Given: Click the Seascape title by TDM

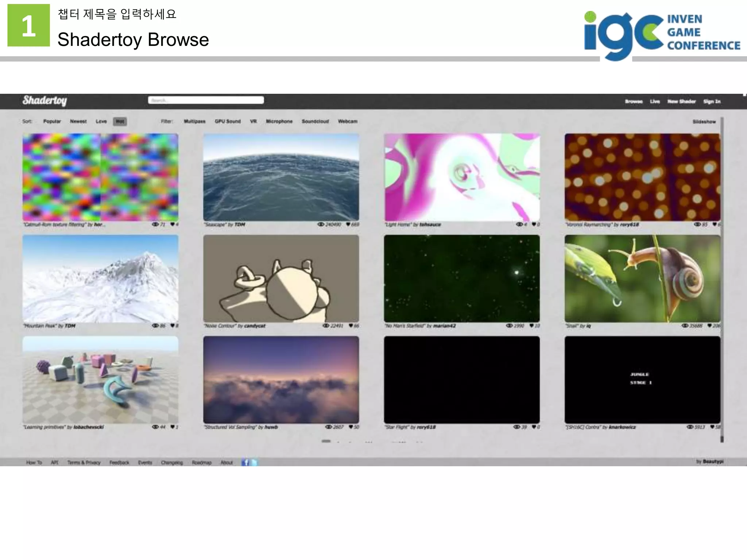Looking at the screenshot, I should (x=224, y=225).
